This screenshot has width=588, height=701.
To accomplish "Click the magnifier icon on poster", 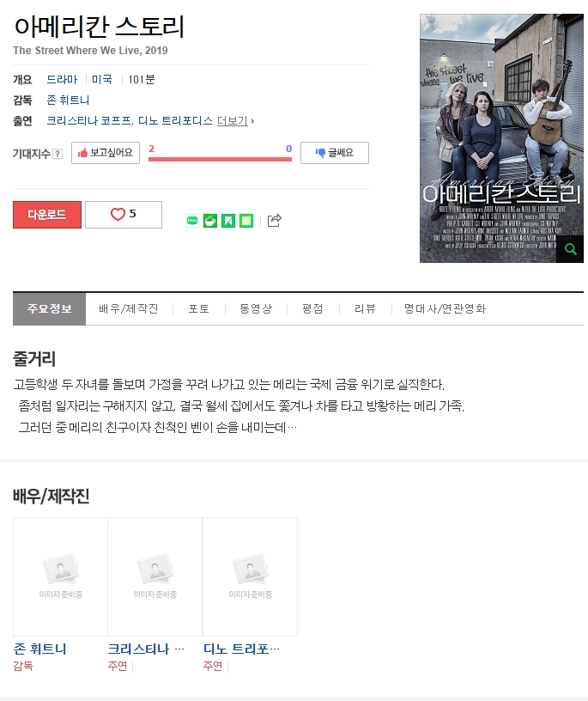I will click(570, 249).
